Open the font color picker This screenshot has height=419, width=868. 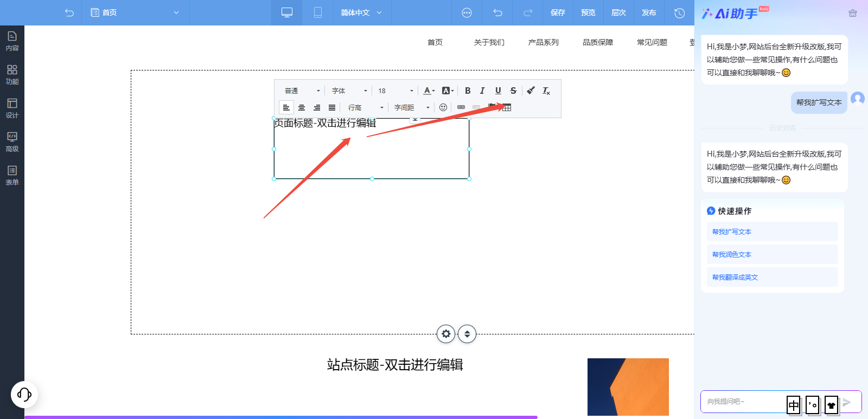click(429, 91)
